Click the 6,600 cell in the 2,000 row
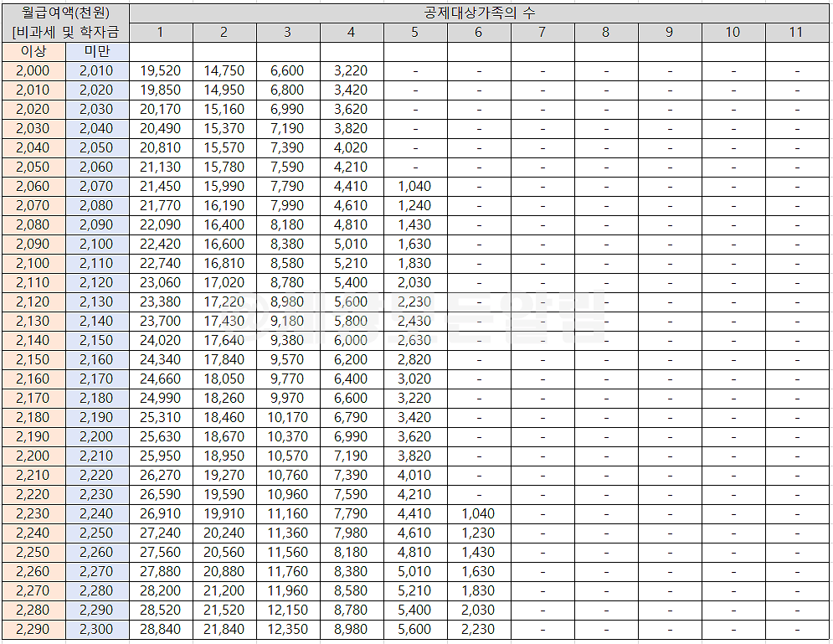The height and width of the screenshot is (644, 833). [x=288, y=70]
